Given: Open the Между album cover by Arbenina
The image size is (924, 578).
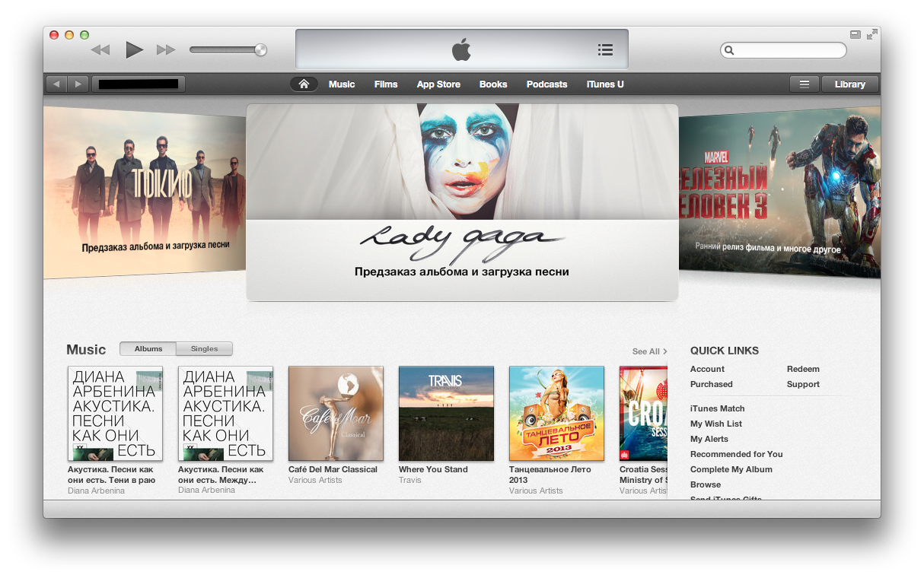Looking at the screenshot, I should pyautogui.click(x=225, y=413).
